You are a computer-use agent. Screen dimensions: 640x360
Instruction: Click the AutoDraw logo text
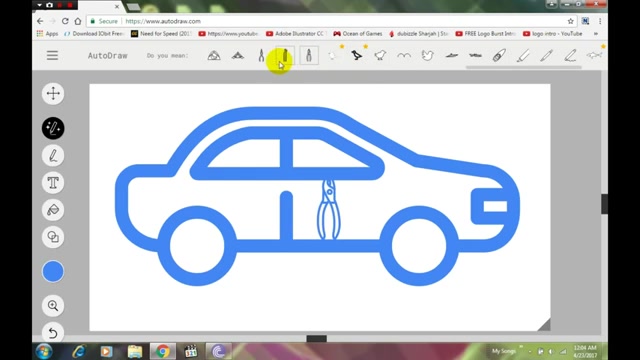pyautogui.click(x=107, y=56)
